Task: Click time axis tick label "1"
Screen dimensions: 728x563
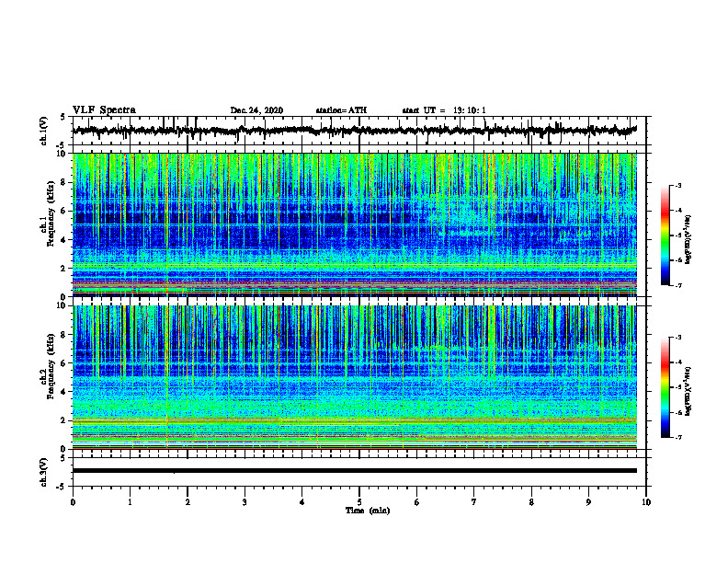Action: point(130,502)
